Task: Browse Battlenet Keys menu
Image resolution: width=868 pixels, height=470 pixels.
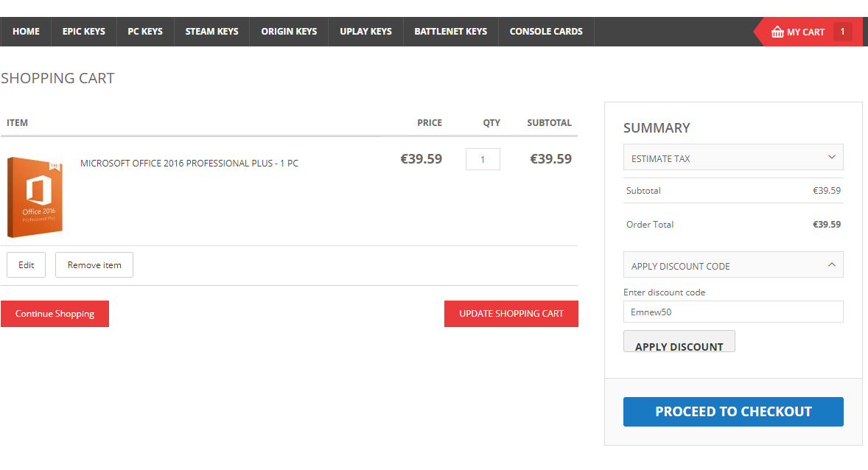Action: pyautogui.click(x=450, y=32)
